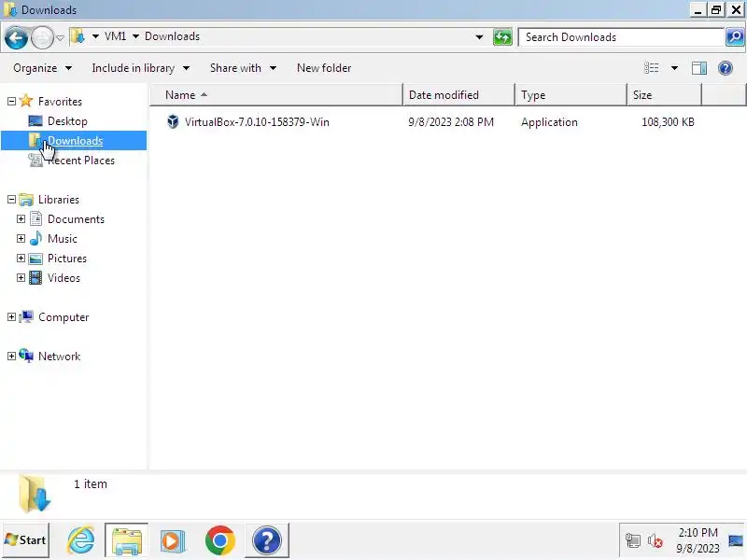
Task: Click Windows Explorer taskbar icon
Action: point(127,540)
